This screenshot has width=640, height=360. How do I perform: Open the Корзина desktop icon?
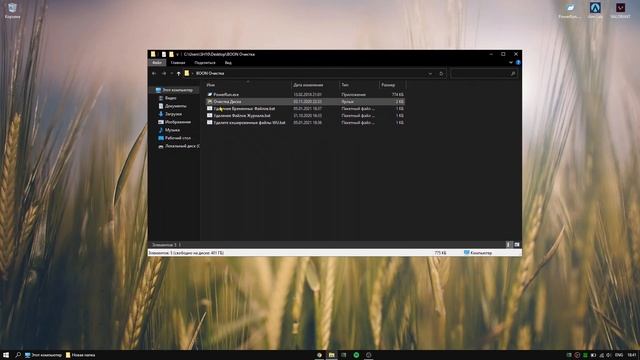tap(12, 11)
